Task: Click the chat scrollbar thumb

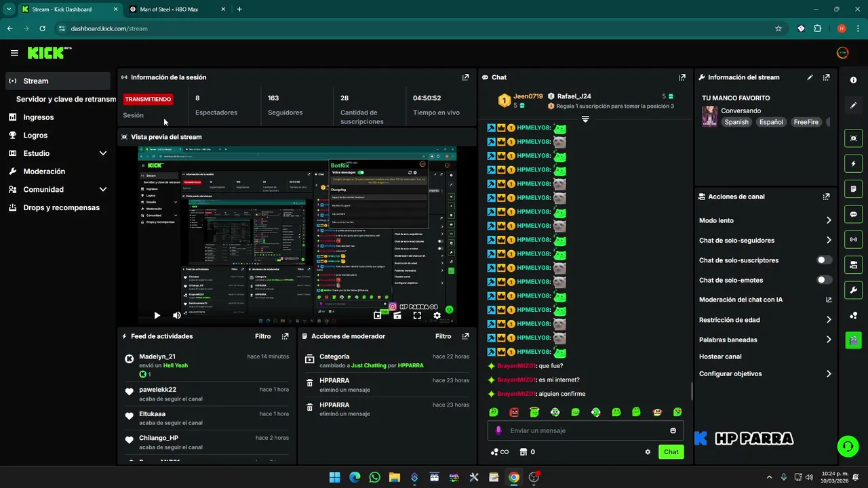Action: 692,392
